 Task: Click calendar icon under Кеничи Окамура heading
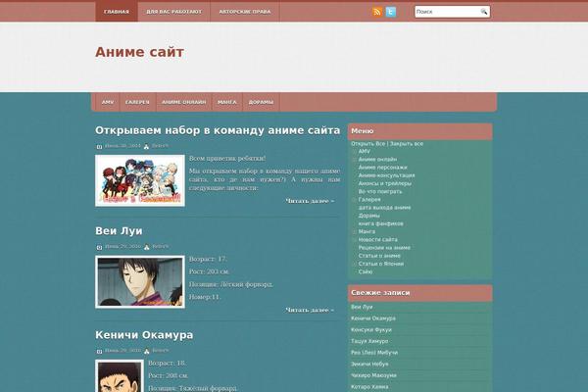[x=99, y=351]
